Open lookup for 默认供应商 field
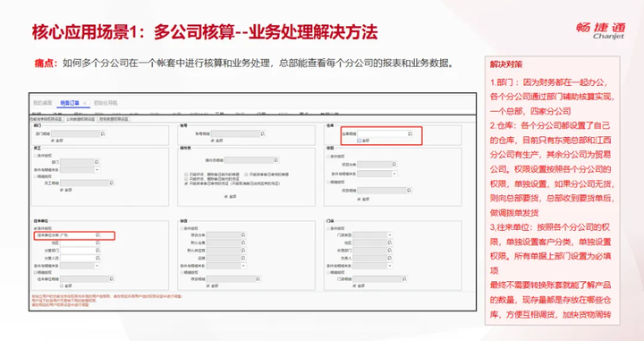Image resolution: width=644 pixels, height=341 pixels. click(x=243, y=251)
